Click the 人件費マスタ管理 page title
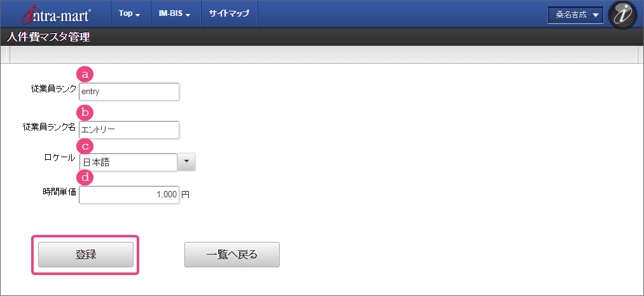This screenshot has height=296, width=644. click(48, 37)
